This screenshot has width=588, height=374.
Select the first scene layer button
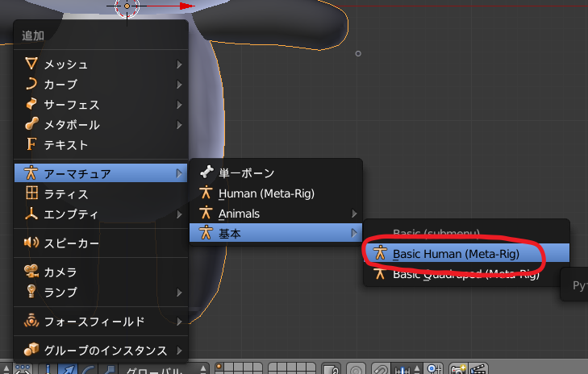coord(219,368)
